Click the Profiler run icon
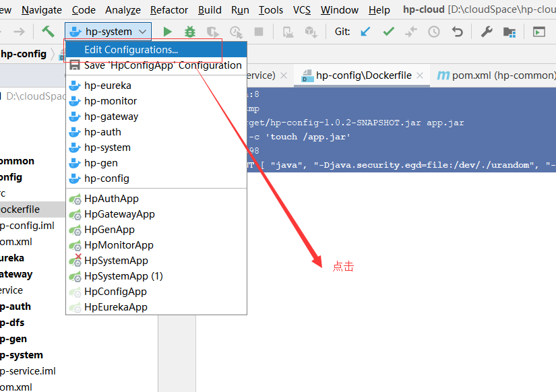556x392 pixels. coord(236,32)
